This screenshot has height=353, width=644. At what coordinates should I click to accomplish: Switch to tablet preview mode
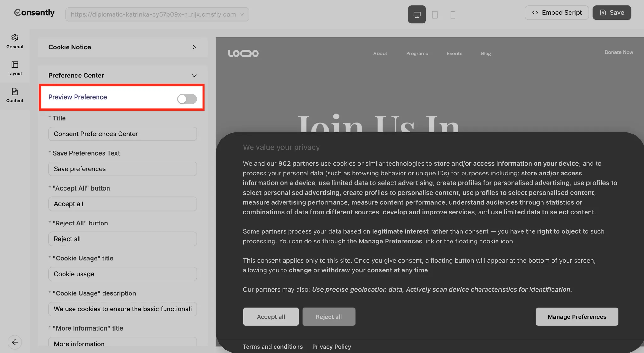click(x=435, y=14)
